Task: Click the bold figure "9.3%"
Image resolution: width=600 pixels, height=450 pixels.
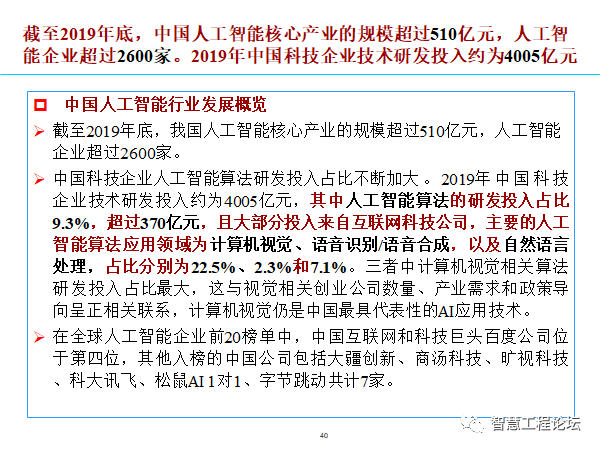Action: (71, 223)
